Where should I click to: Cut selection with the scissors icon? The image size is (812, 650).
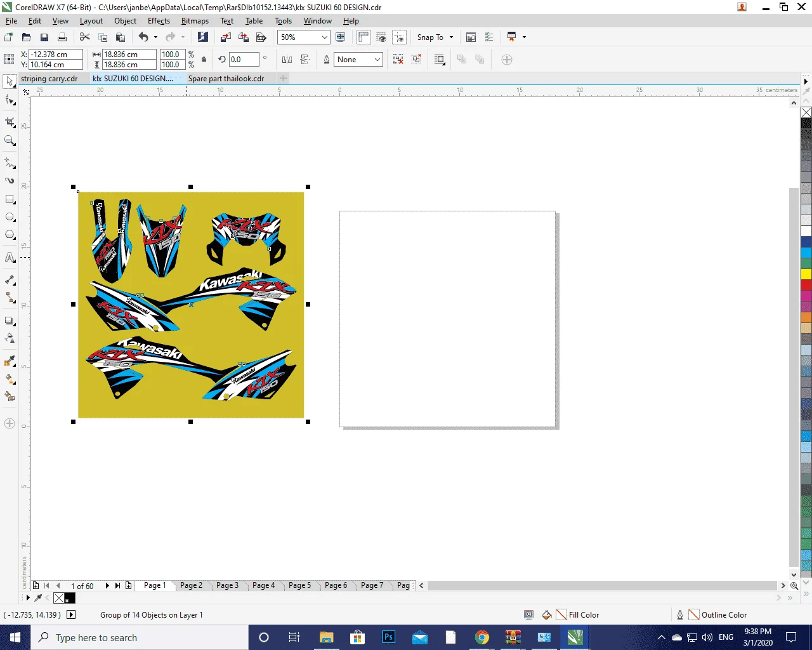pyautogui.click(x=85, y=37)
